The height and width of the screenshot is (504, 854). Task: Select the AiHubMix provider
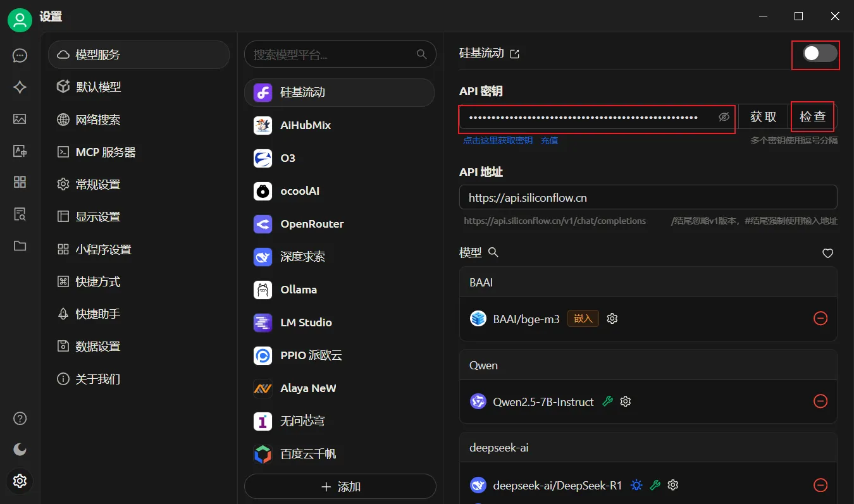340,125
